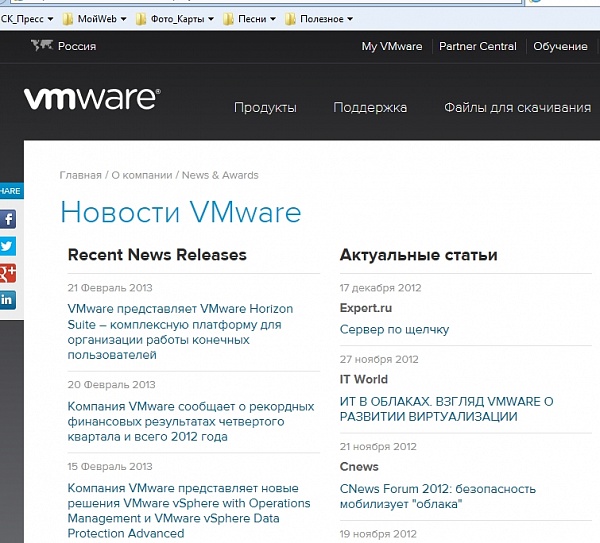Click the date 17 декабря 2012
Screen dimensions: 600x543
(380, 288)
